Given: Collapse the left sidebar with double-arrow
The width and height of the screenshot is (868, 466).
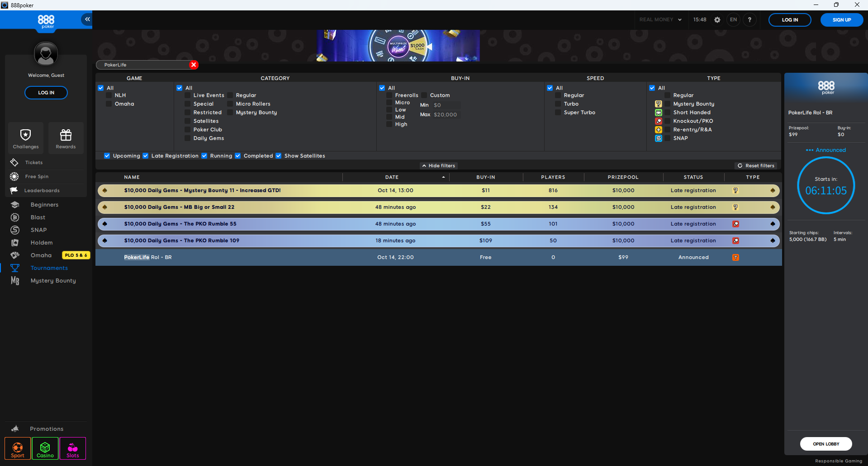Looking at the screenshot, I should pos(87,19).
